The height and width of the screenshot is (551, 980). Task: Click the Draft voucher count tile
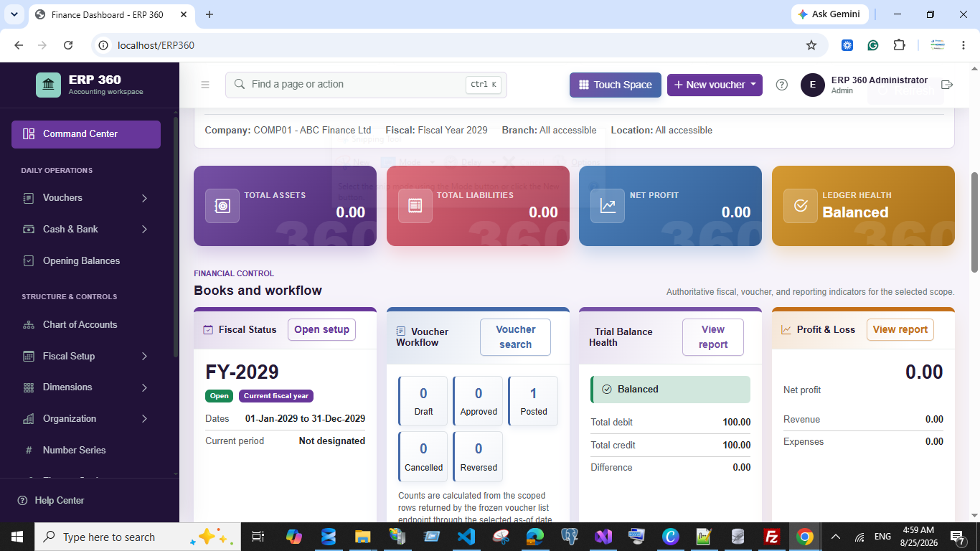(423, 401)
